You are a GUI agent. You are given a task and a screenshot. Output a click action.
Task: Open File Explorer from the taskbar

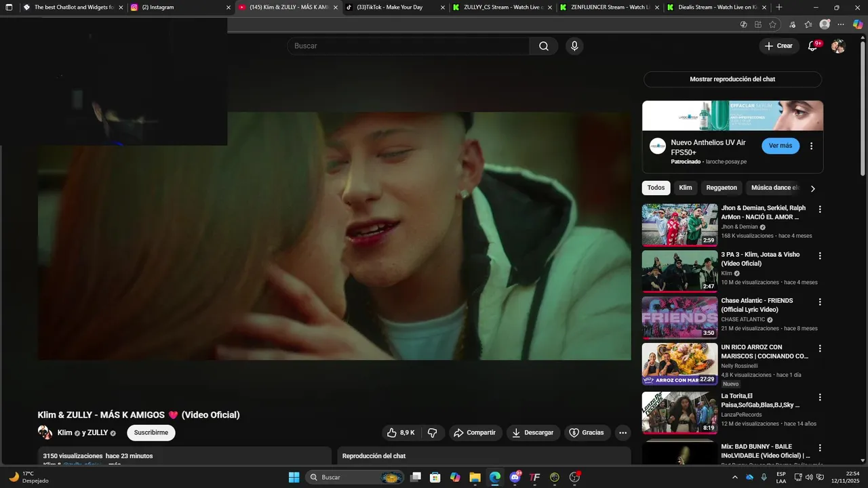click(475, 477)
